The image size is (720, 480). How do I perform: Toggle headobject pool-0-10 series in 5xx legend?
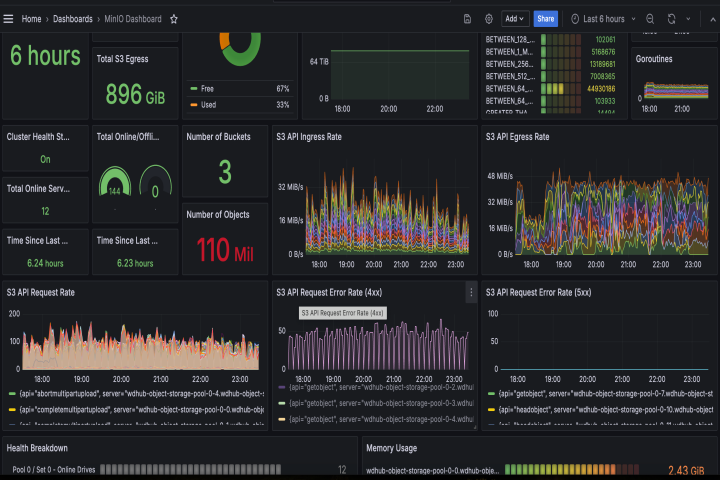coord(605,409)
